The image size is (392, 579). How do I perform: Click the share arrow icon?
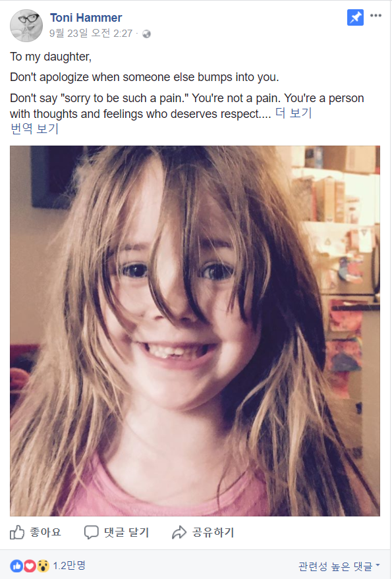click(179, 532)
